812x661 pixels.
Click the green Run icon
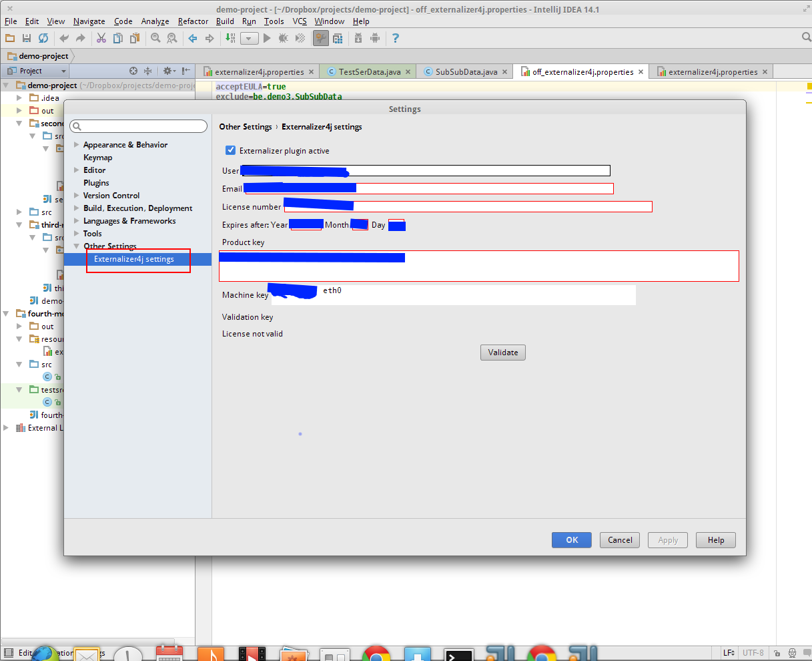click(x=267, y=38)
